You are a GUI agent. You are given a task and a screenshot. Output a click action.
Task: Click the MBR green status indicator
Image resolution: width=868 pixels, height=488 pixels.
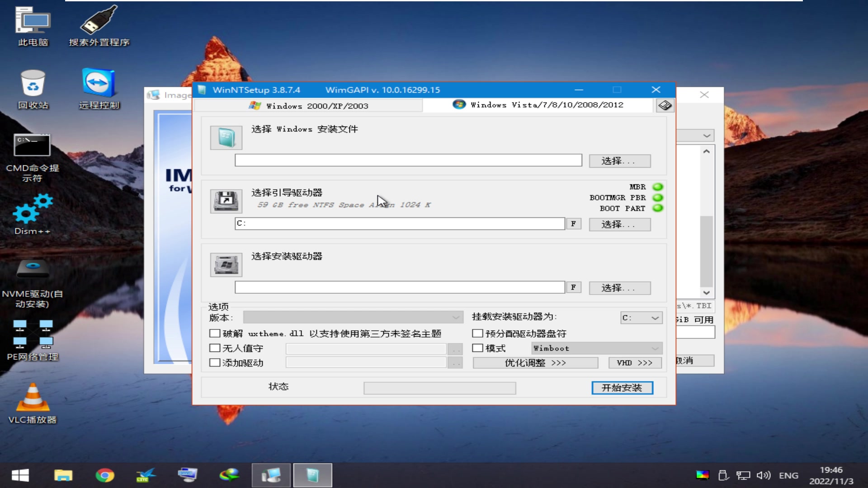point(658,187)
